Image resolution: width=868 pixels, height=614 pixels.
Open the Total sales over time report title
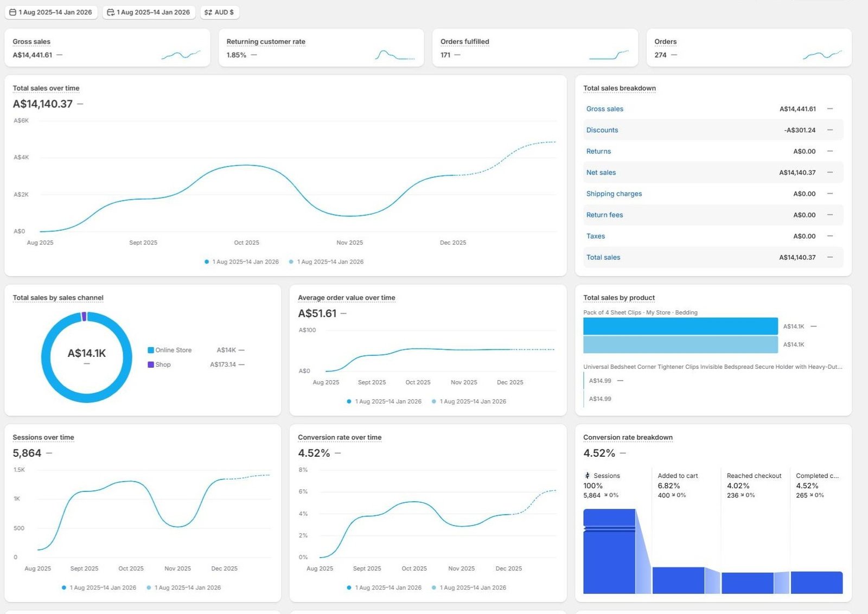pos(46,88)
